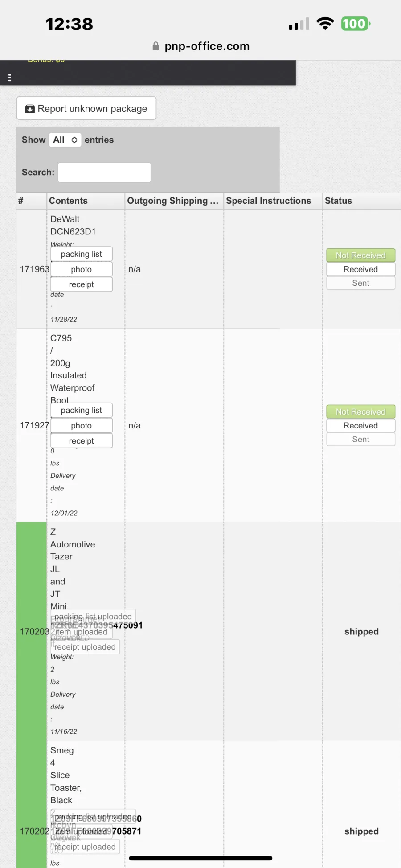This screenshot has height=868, width=401.
Task: Tap the Wi-Fi status icon
Action: 325,24
